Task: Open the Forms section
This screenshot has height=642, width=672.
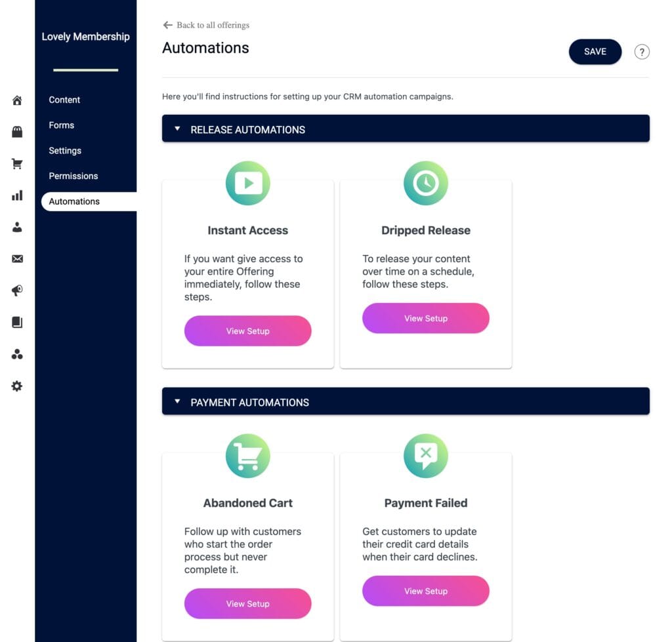Action: tap(61, 125)
